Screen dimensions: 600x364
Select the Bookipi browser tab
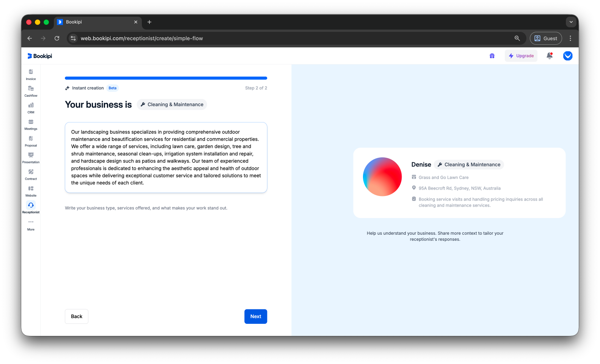pyautogui.click(x=97, y=22)
